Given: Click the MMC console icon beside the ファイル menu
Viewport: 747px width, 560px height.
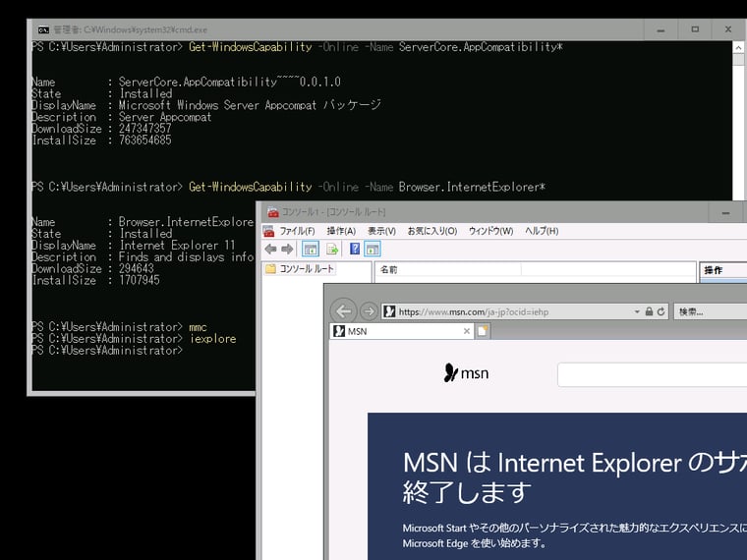Looking at the screenshot, I should [268, 231].
